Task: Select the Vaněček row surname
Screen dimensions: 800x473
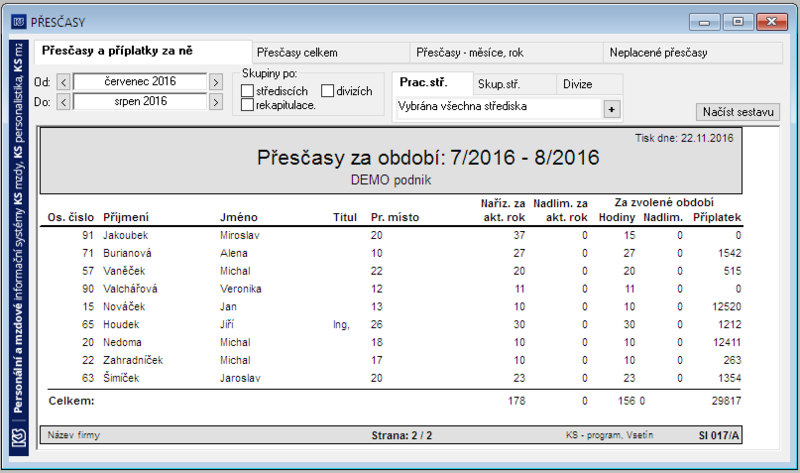Action: [124, 271]
